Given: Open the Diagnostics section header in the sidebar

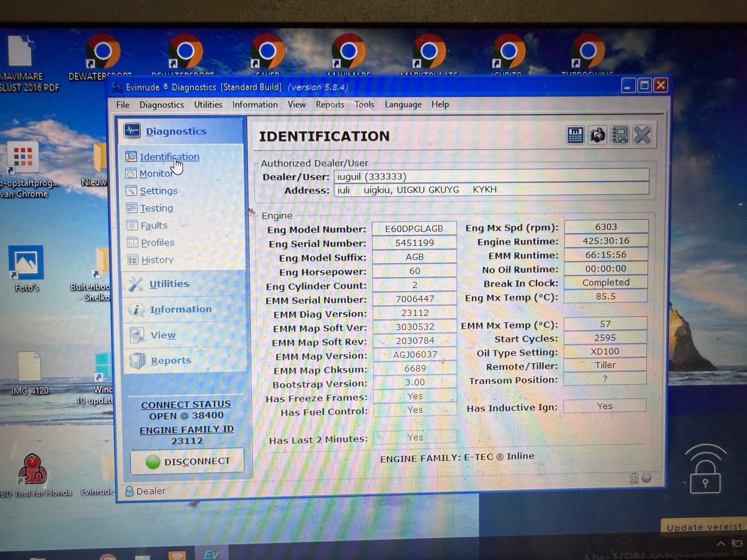Looking at the screenshot, I should pos(176,131).
